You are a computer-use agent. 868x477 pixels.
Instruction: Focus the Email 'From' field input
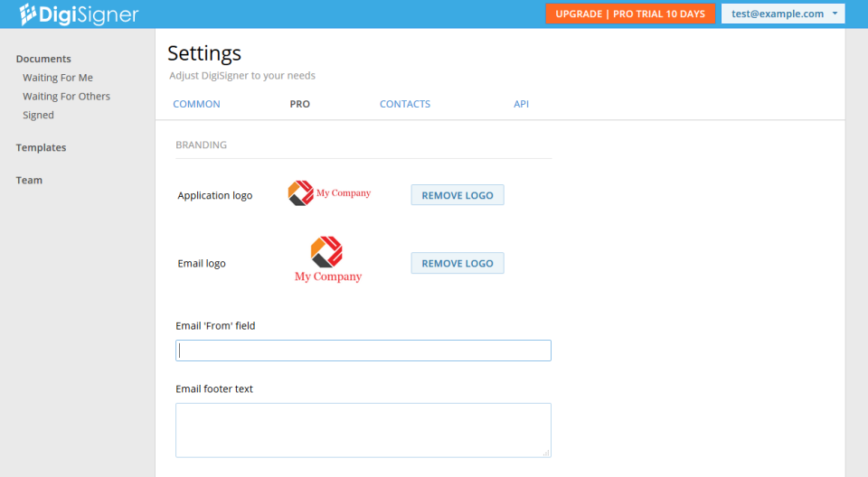coord(363,351)
